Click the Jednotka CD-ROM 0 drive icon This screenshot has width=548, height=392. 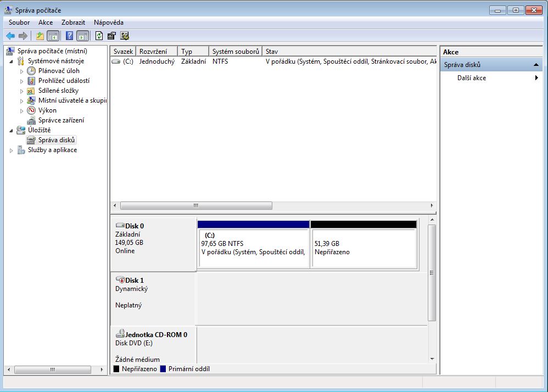[120, 334]
